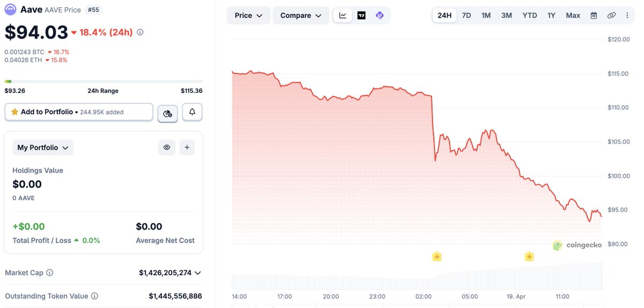Open the Price dropdown
Screen dimensions: 644x308
(x=248, y=16)
